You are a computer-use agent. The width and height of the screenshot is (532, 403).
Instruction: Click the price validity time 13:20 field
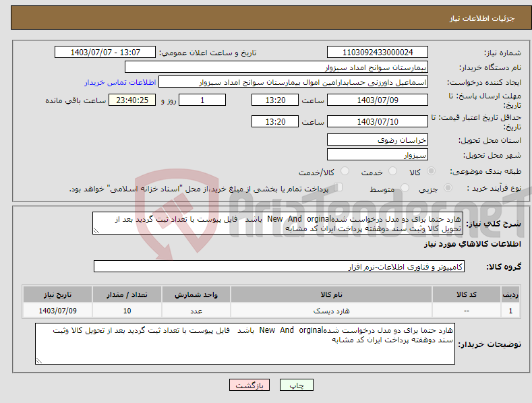pyautogui.click(x=275, y=121)
